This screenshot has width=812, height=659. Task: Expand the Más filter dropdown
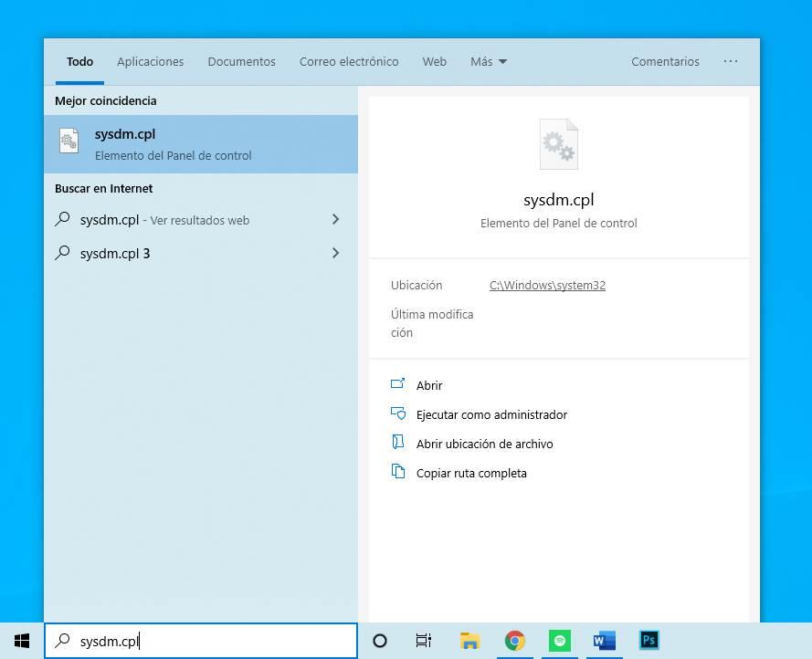point(489,61)
